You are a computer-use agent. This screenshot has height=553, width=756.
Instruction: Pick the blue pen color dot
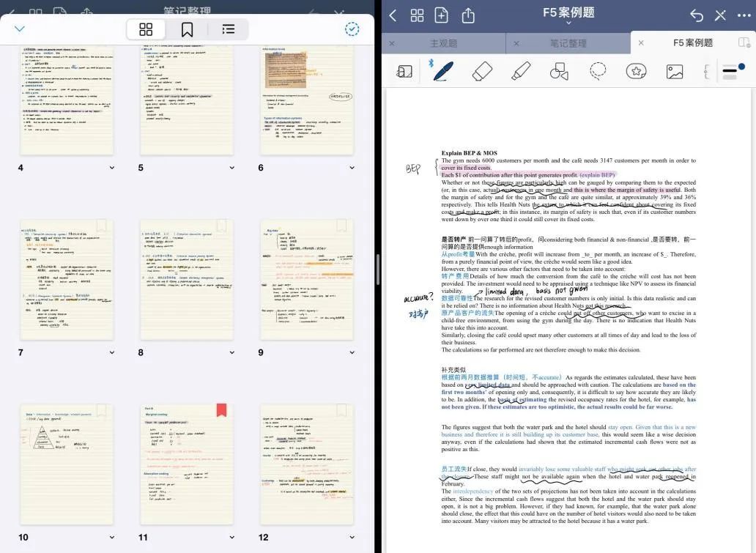pos(741,67)
